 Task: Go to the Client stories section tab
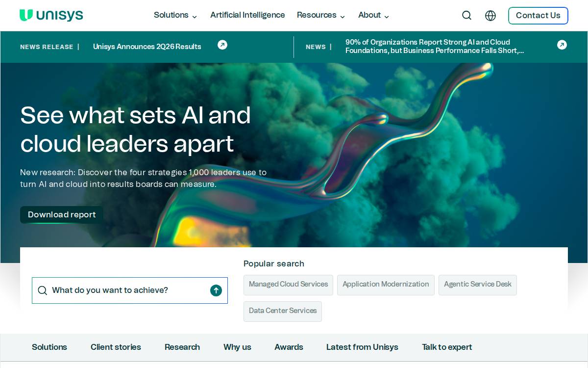point(116,347)
